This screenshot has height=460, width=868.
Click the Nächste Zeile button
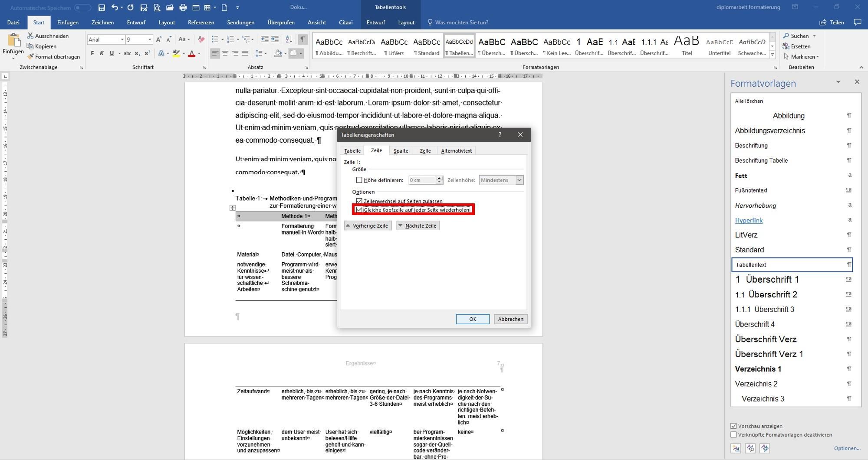[x=418, y=225]
